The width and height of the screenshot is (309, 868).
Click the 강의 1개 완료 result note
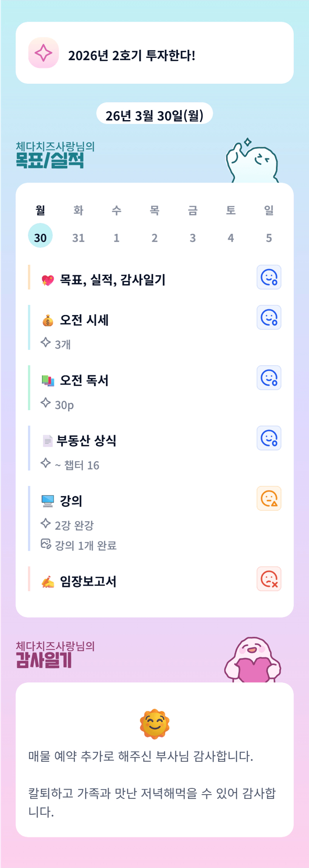(86, 545)
